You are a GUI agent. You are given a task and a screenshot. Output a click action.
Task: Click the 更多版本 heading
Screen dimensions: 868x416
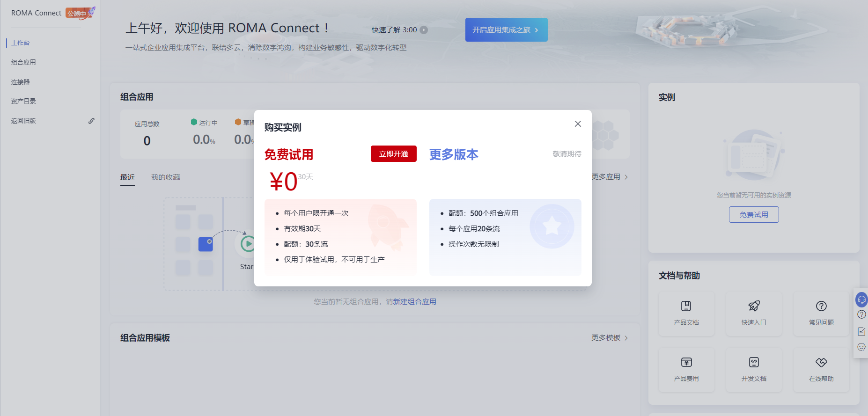pyautogui.click(x=454, y=154)
